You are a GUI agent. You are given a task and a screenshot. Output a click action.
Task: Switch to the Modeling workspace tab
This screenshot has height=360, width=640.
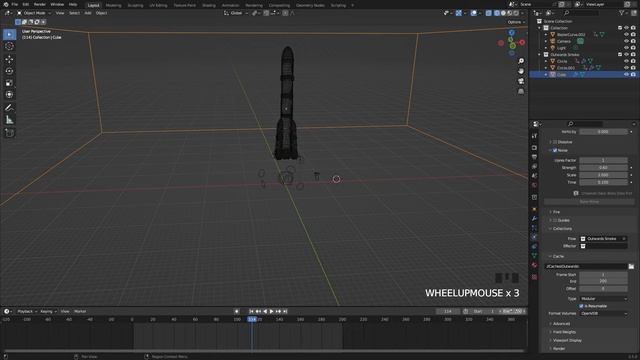[113, 5]
